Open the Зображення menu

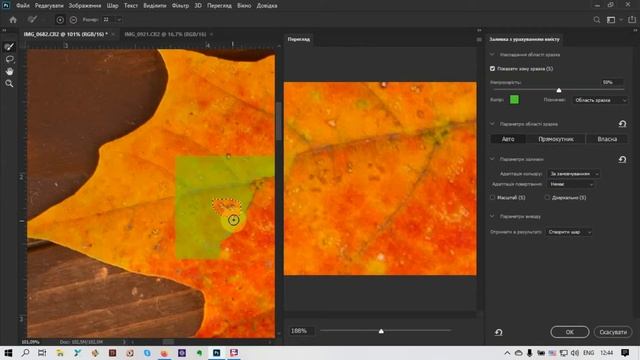tap(84, 6)
